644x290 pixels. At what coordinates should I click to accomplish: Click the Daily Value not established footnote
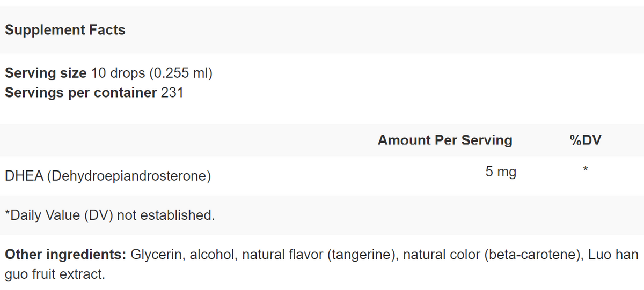109,215
